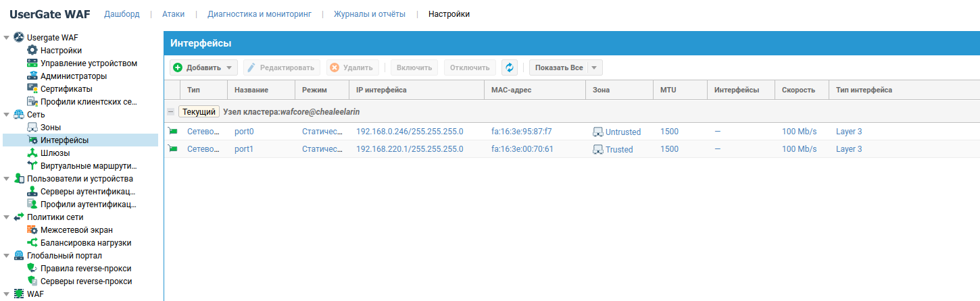The image size is (980, 301).
Task: Click the WAF chip icon in tree
Action: [19, 294]
